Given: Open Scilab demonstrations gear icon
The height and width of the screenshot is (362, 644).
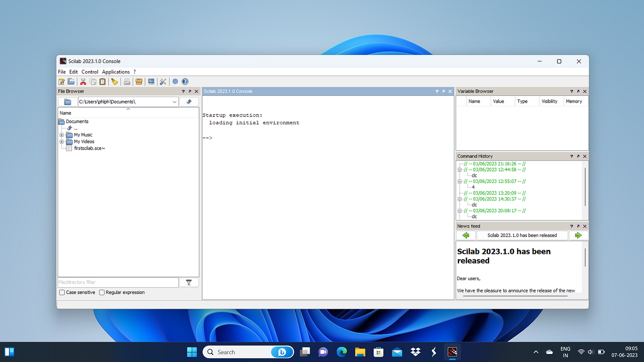Looking at the screenshot, I should click(x=175, y=81).
